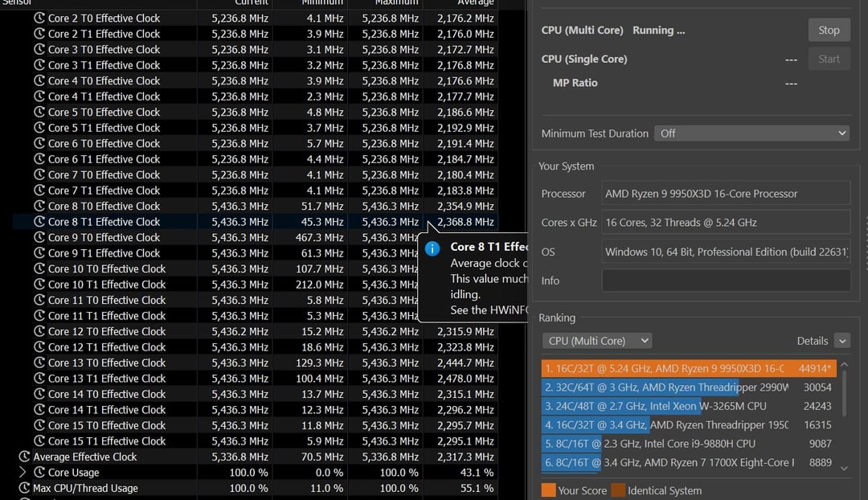Select ranking entry 3 Intel Xeon W-3265M

[689, 406]
